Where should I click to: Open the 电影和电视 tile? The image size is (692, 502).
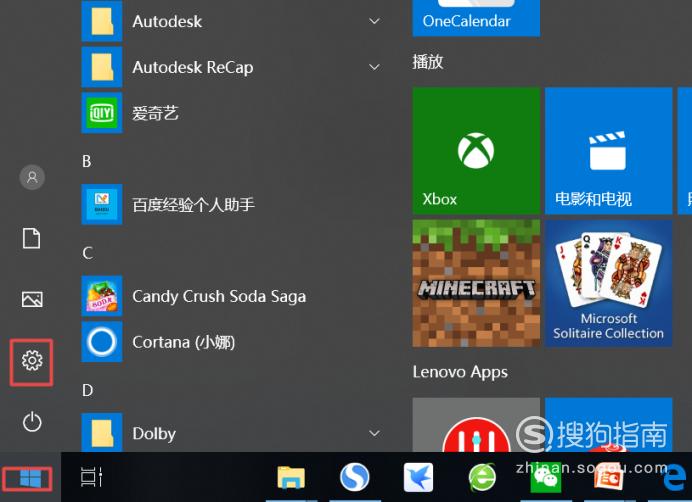tap(609, 151)
